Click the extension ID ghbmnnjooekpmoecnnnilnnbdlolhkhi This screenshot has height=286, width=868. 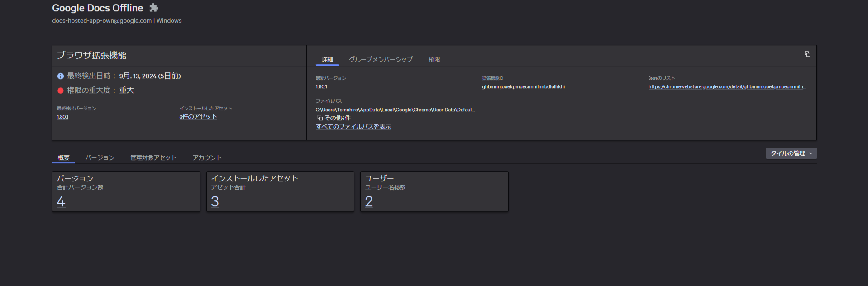pyautogui.click(x=523, y=86)
